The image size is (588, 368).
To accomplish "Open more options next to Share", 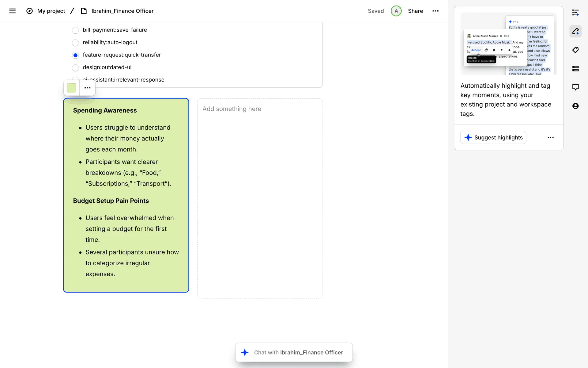I will (435, 11).
